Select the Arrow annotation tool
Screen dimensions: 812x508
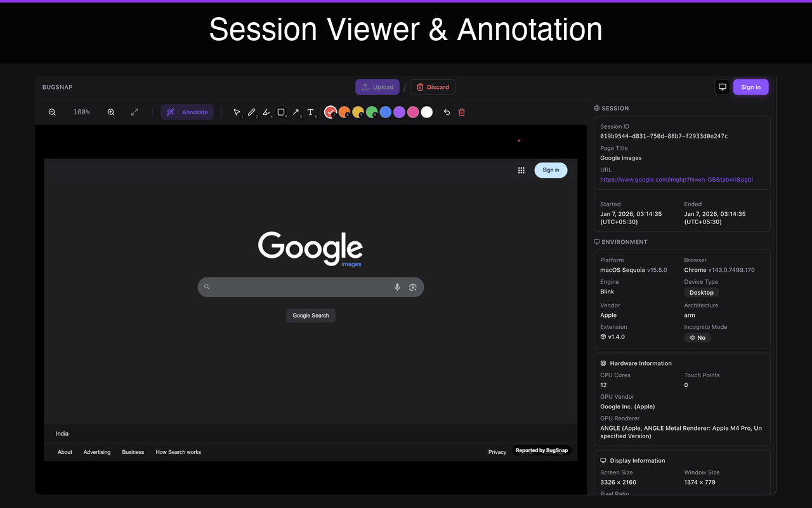click(x=296, y=112)
